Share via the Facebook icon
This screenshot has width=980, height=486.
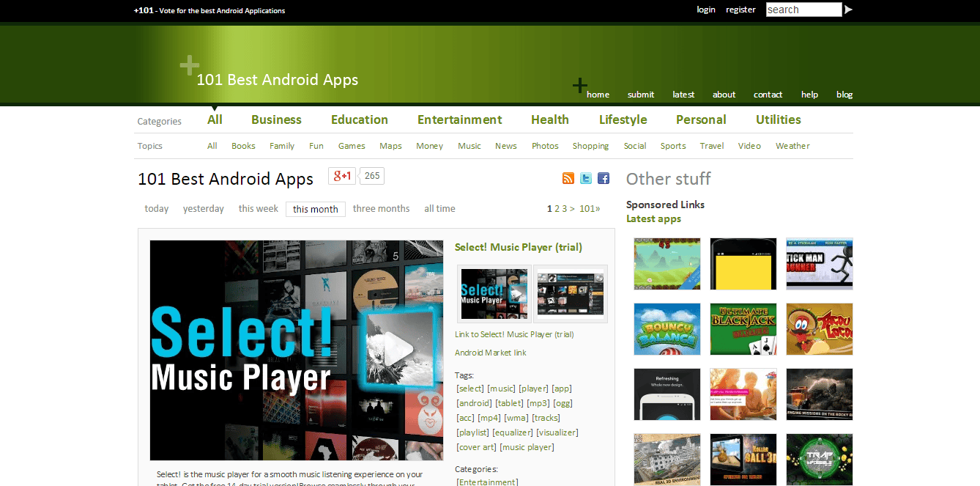604,178
